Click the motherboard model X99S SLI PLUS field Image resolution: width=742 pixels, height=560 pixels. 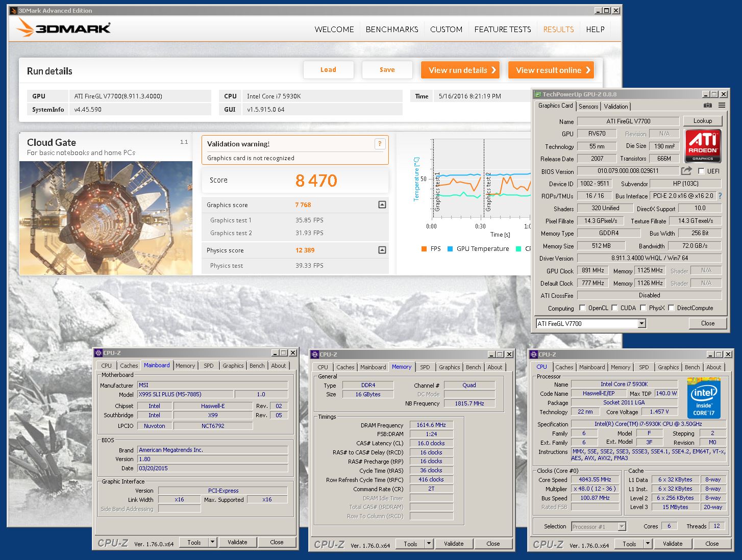pyautogui.click(x=185, y=394)
